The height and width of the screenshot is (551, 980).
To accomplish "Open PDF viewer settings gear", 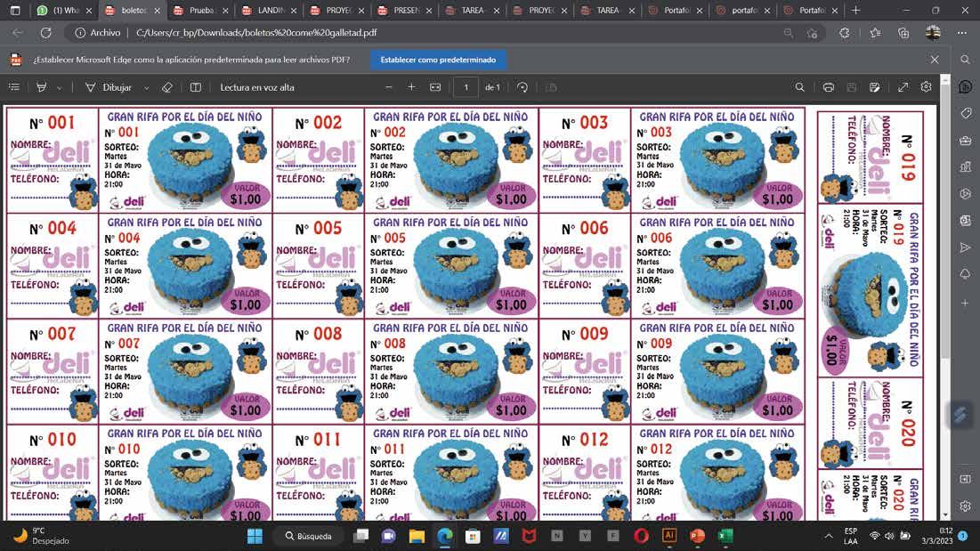I will coord(927,87).
